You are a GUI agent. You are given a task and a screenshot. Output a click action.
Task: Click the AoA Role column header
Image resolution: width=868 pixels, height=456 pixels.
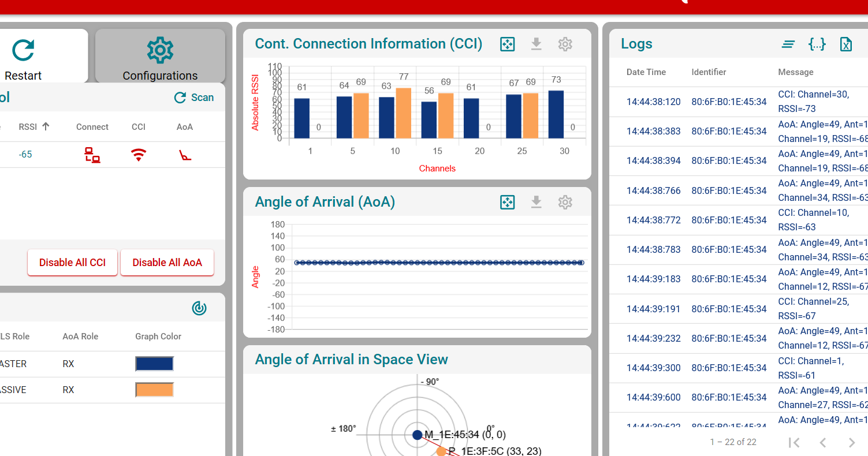tap(80, 337)
